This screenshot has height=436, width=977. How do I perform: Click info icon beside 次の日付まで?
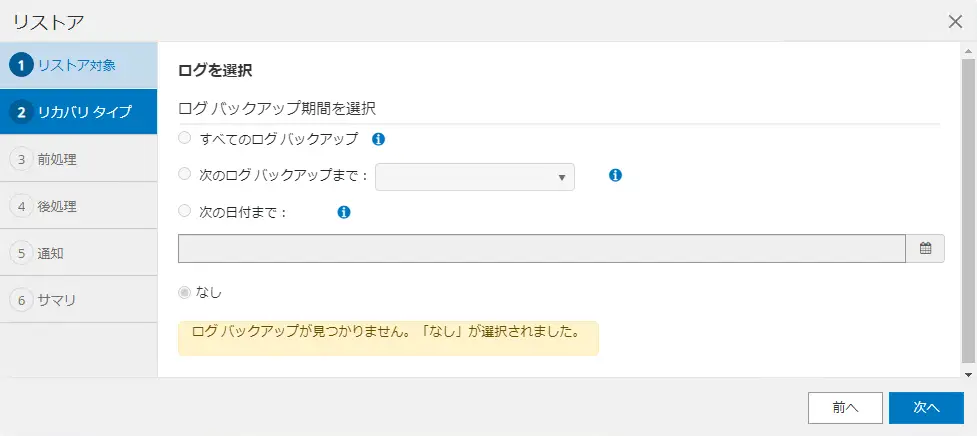pyautogui.click(x=343, y=212)
